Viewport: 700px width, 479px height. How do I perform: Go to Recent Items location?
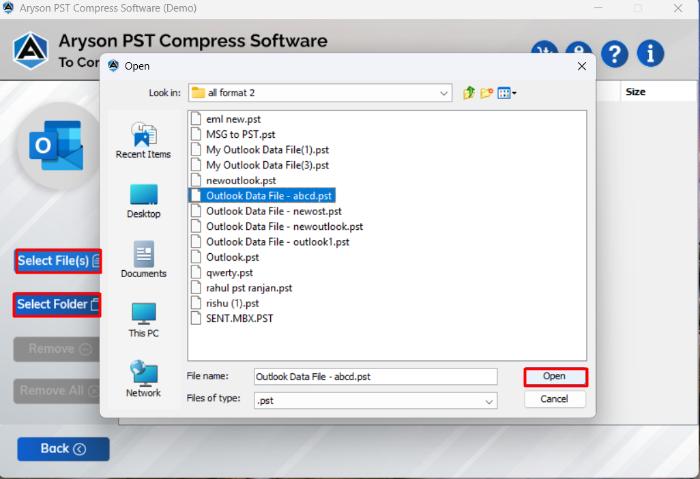[x=143, y=141]
